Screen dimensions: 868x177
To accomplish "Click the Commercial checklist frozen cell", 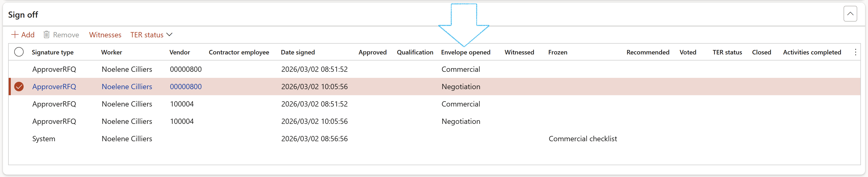I will (582, 139).
